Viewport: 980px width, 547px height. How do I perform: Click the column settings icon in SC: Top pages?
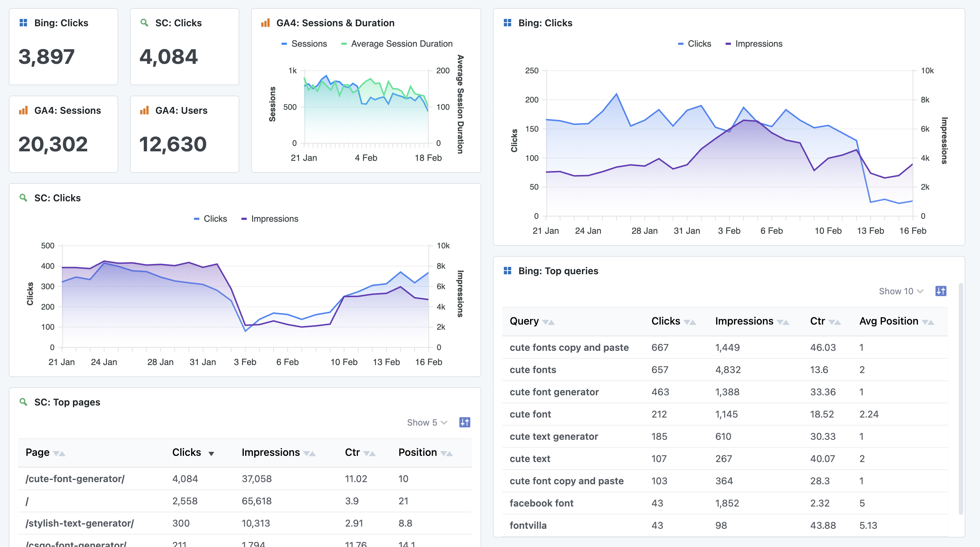(x=464, y=422)
